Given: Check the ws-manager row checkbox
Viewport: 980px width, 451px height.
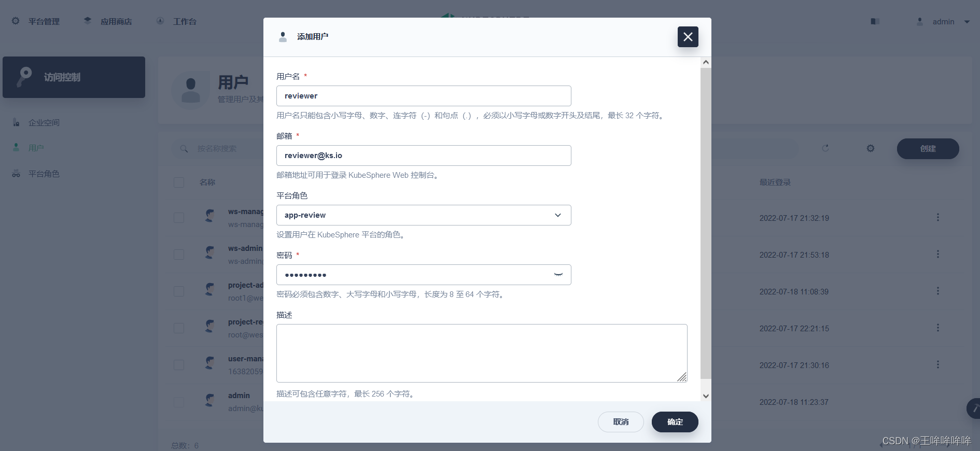Looking at the screenshot, I should click(179, 218).
